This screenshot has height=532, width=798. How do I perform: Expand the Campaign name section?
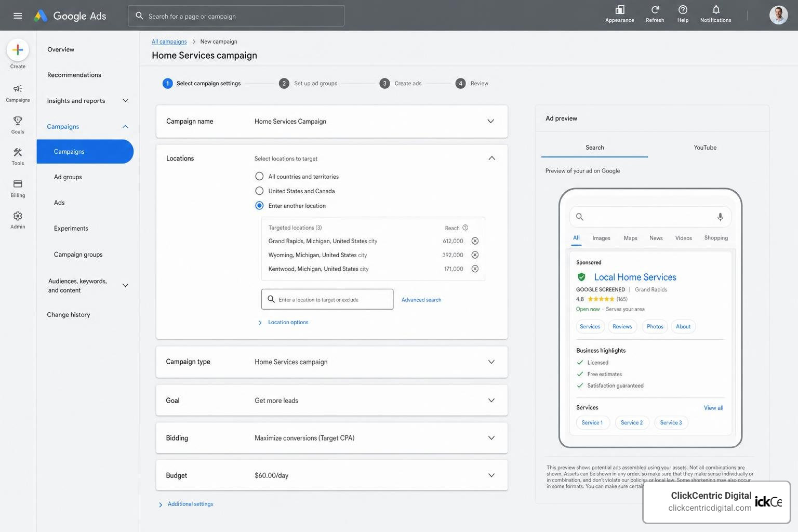coord(490,121)
